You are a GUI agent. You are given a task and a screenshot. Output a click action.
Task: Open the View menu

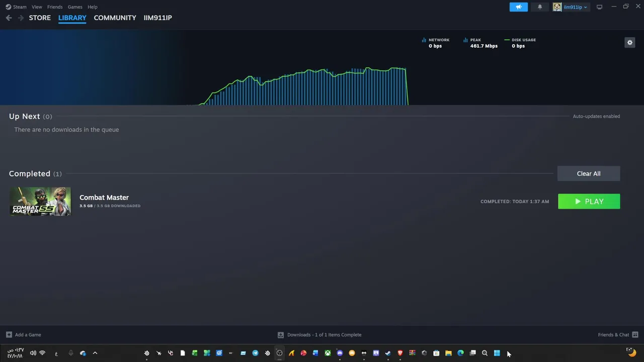(x=37, y=7)
